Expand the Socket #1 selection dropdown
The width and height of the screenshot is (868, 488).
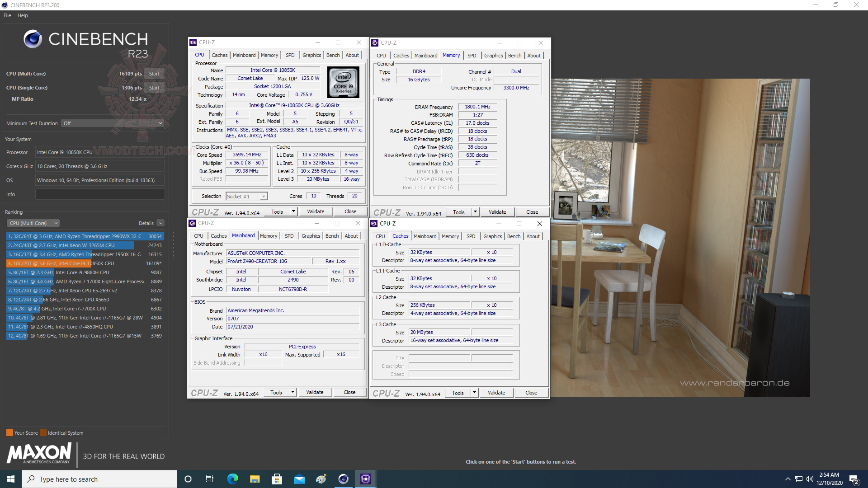(263, 197)
